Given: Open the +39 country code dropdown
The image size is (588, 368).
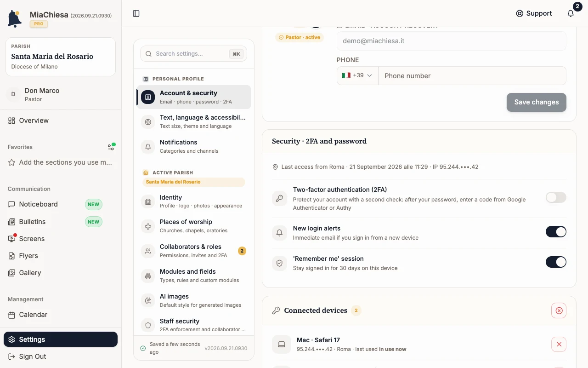Looking at the screenshot, I should coord(357,75).
